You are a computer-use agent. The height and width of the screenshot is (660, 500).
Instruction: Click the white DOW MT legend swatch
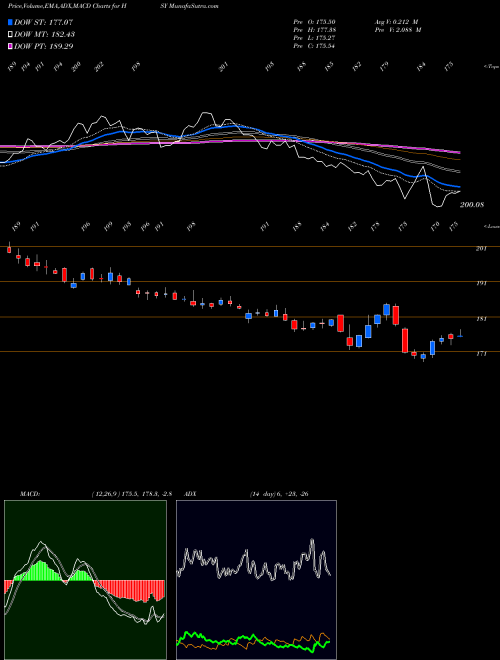10,34
